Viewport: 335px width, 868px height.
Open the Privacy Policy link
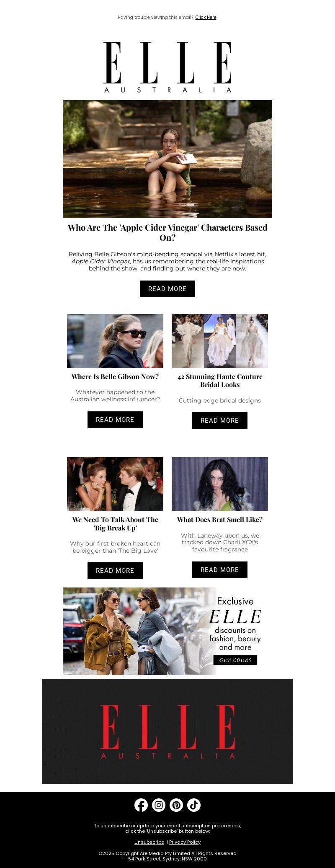tap(185, 842)
